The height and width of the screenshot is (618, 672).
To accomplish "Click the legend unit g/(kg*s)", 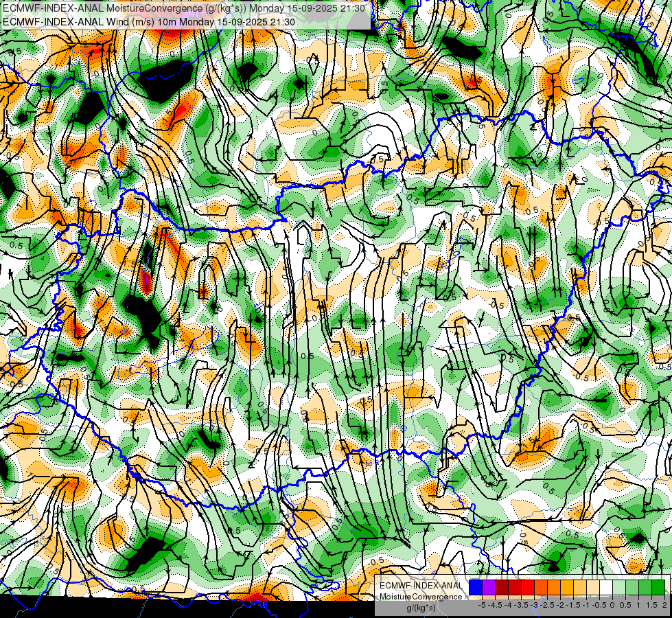I will [421, 608].
